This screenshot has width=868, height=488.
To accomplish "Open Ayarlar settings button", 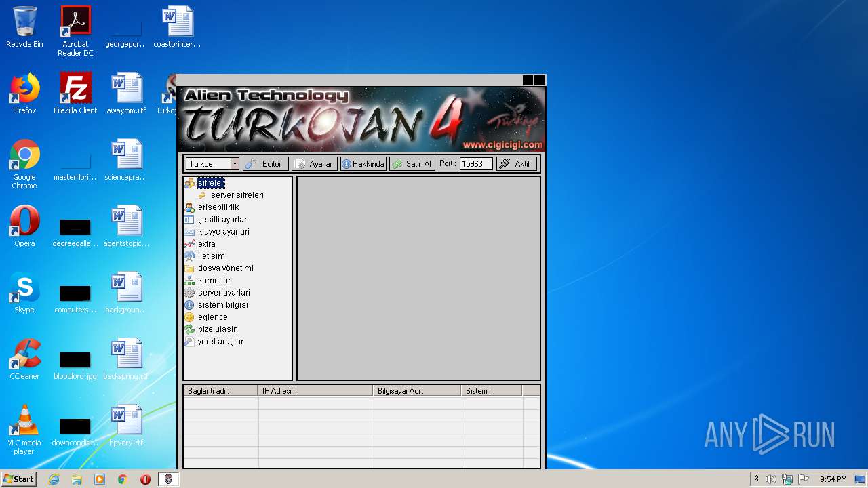I will point(315,164).
